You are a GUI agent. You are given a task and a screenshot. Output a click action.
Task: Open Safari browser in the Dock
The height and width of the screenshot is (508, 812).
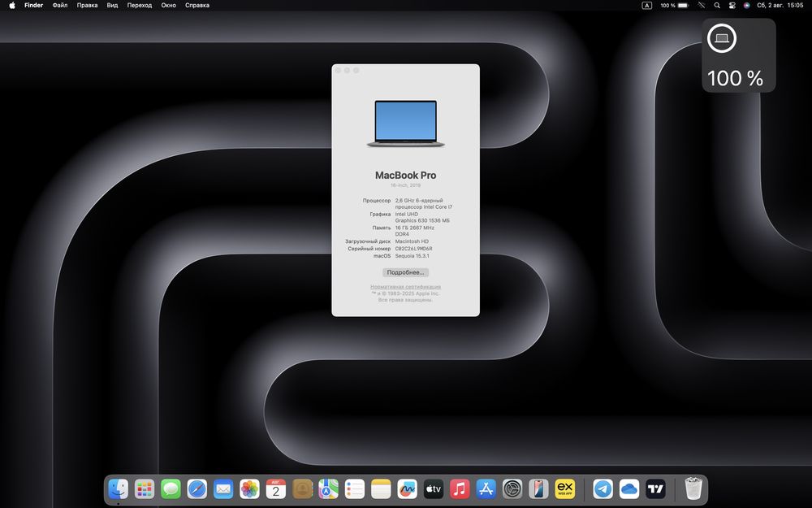[x=197, y=488]
